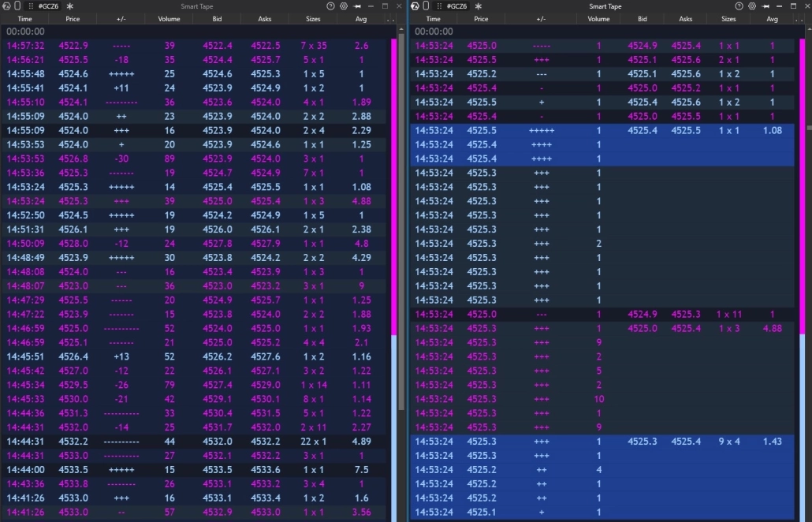812x522 pixels.
Task: Open the help question mark icon in right Smart Tape window
Action: tap(739, 6)
